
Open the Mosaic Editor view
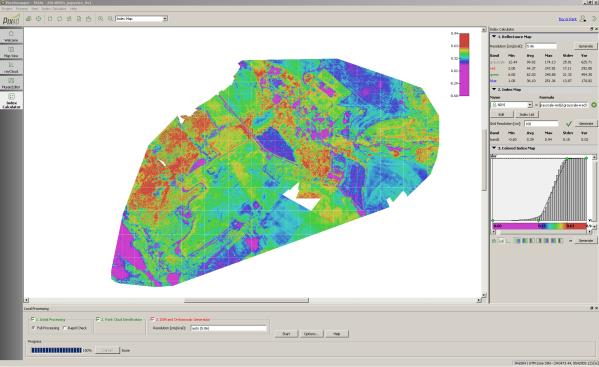pos(11,83)
